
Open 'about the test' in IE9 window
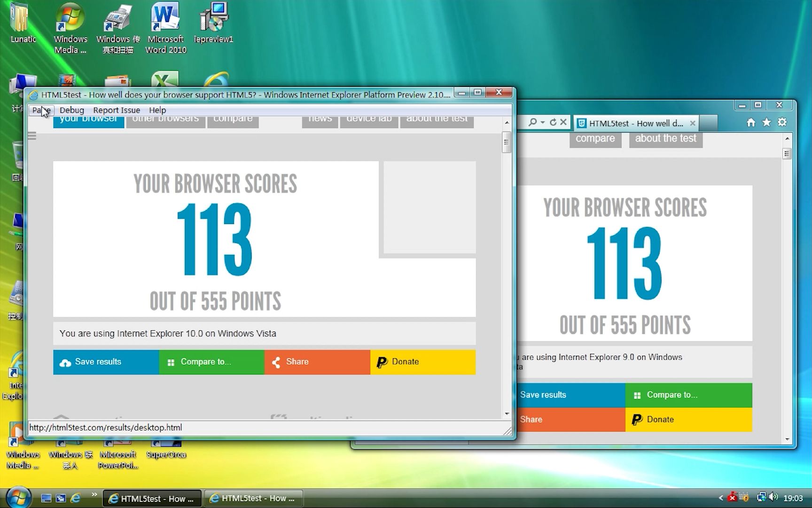tap(666, 140)
